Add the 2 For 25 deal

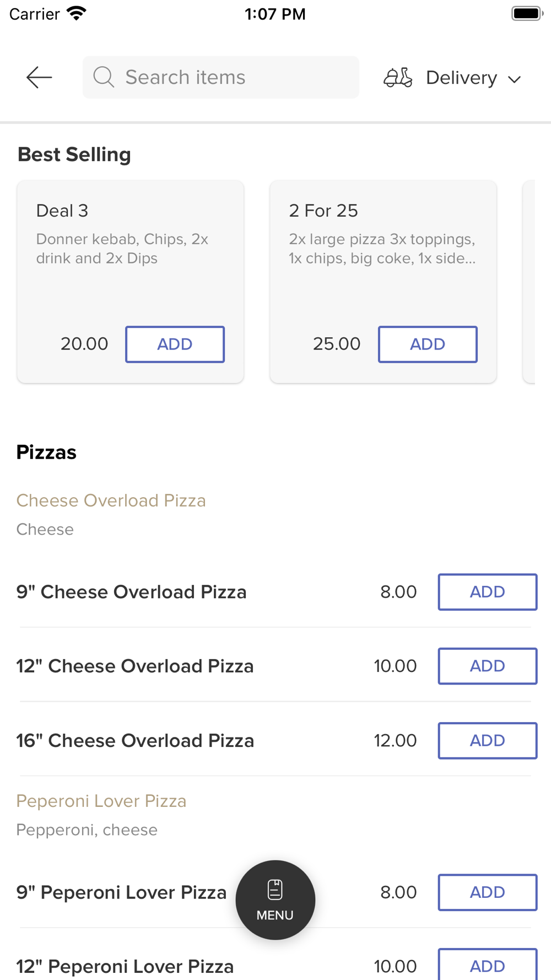click(x=427, y=344)
